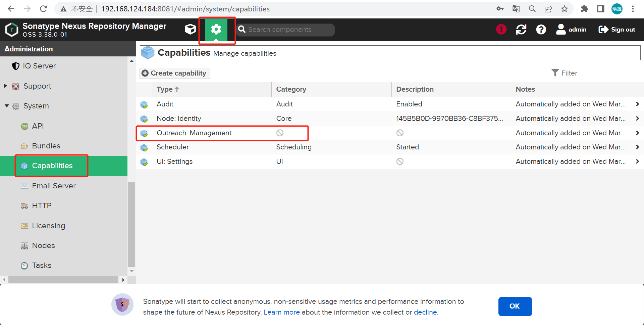Click the red system status alert icon
The image size is (644, 325).
(x=501, y=30)
